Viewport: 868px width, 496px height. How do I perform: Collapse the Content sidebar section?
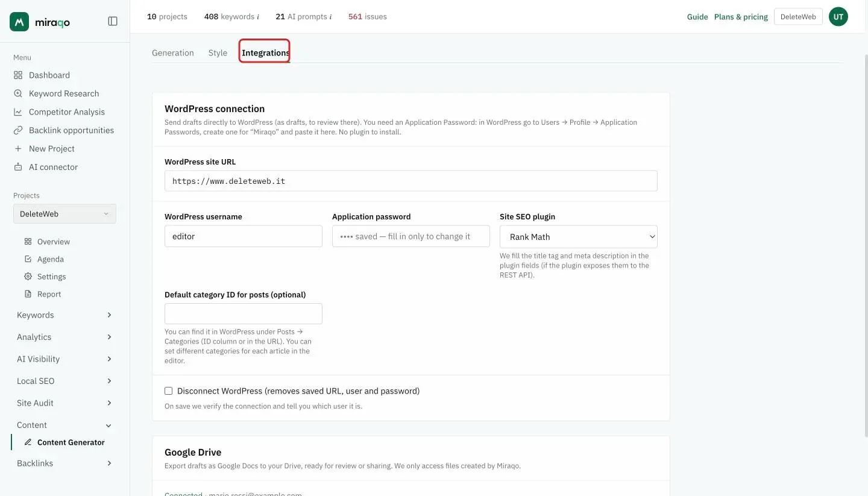(x=64, y=425)
